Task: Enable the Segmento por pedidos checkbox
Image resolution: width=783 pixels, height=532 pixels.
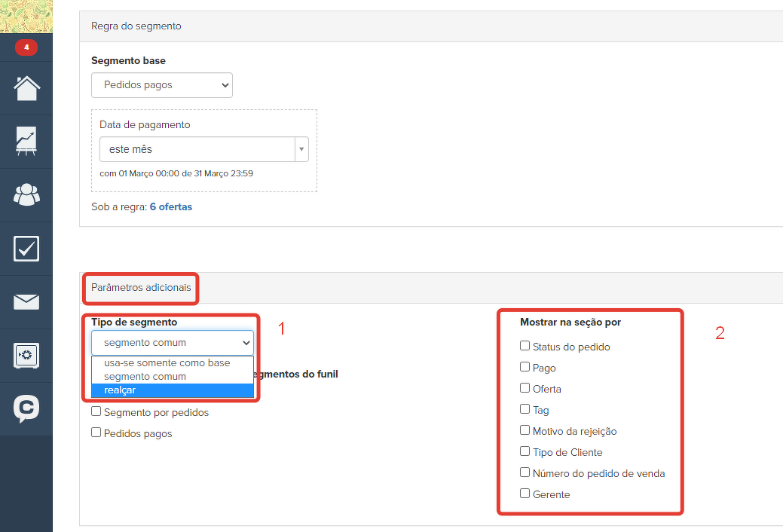Action: (96, 411)
